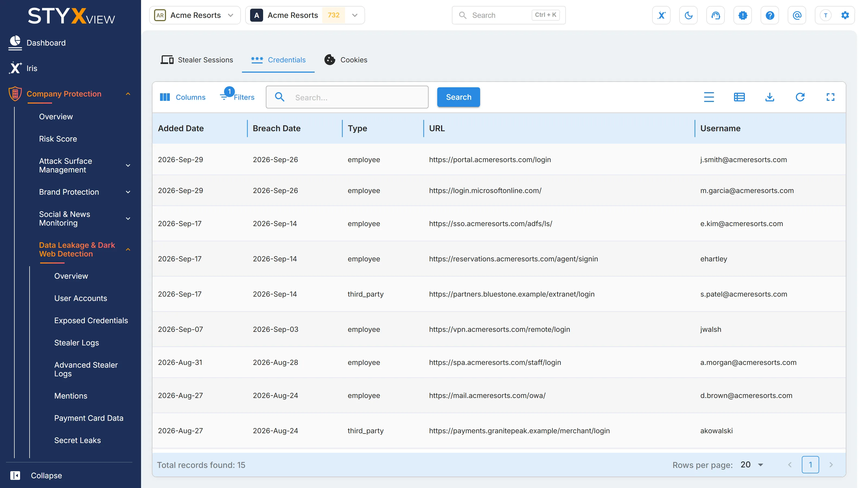Download the credentials table data
The image size is (868, 488).
pos(770,97)
